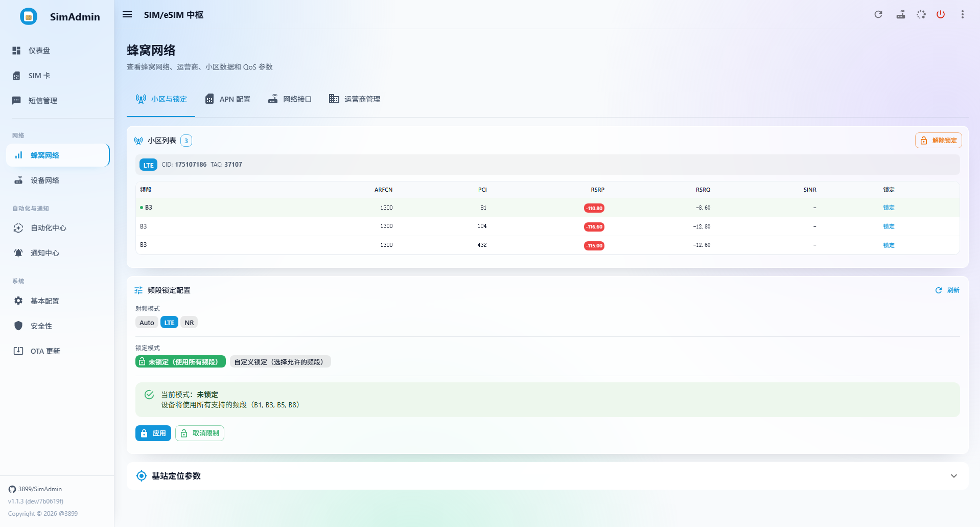The width and height of the screenshot is (980, 527).
Task: Click the 取消限制 button
Action: pyautogui.click(x=200, y=433)
